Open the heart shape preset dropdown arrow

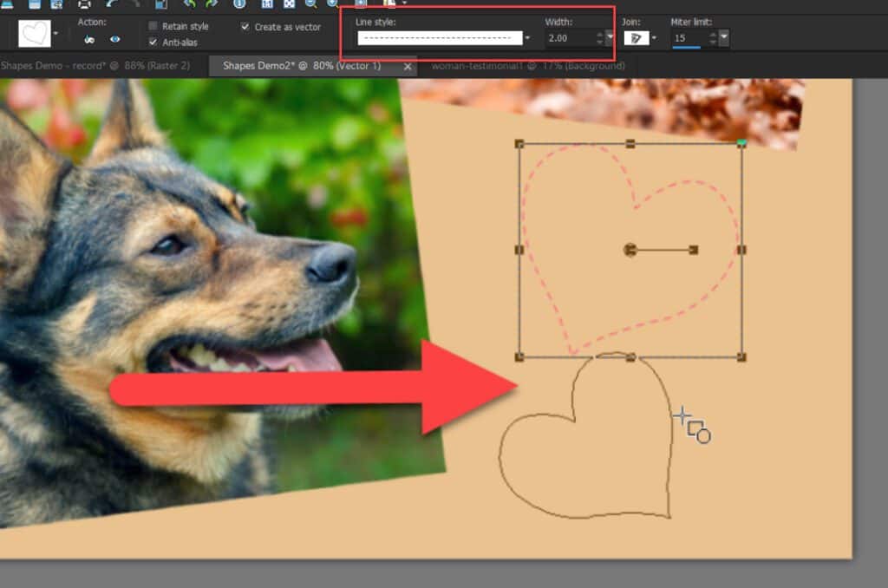point(56,35)
